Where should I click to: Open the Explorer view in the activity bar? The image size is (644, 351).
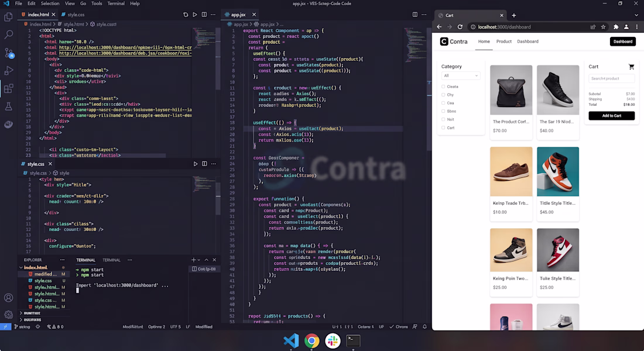click(8, 17)
